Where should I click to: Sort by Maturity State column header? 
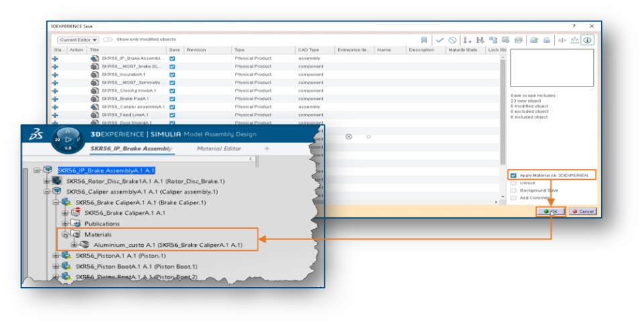[465, 50]
